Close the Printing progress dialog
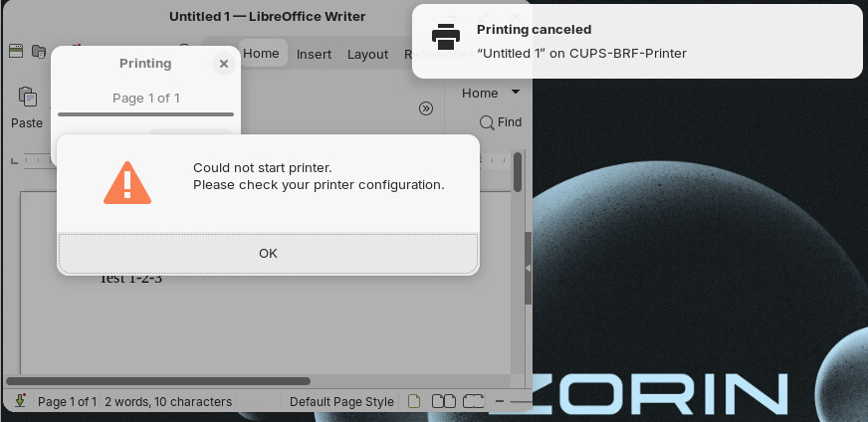868x422 pixels. click(x=224, y=64)
